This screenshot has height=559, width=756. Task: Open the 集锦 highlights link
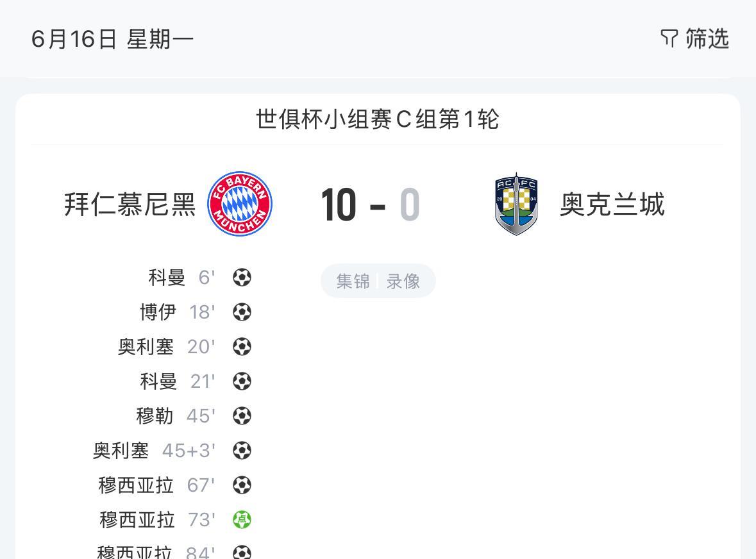pyautogui.click(x=353, y=281)
